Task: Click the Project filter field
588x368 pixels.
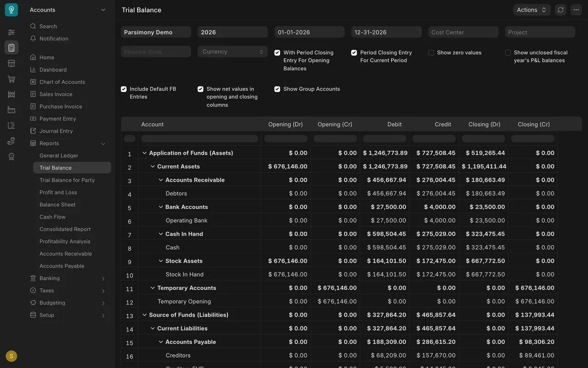Action: point(540,32)
